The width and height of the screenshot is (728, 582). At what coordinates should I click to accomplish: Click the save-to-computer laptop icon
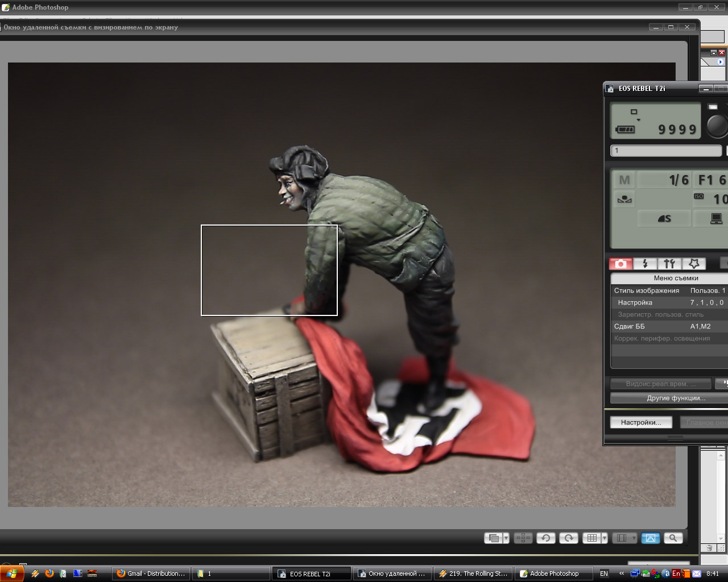pyautogui.click(x=715, y=218)
